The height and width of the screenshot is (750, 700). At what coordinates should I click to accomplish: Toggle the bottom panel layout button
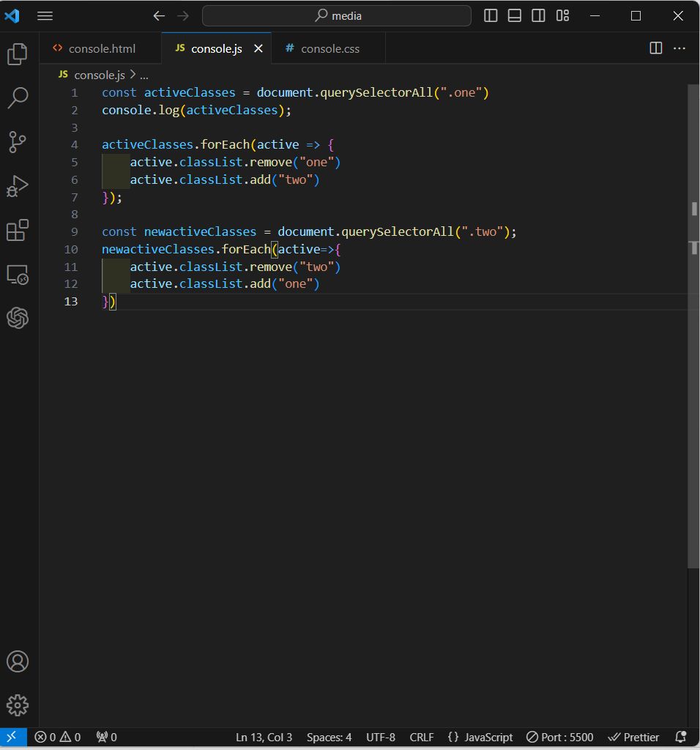pos(515,15)
